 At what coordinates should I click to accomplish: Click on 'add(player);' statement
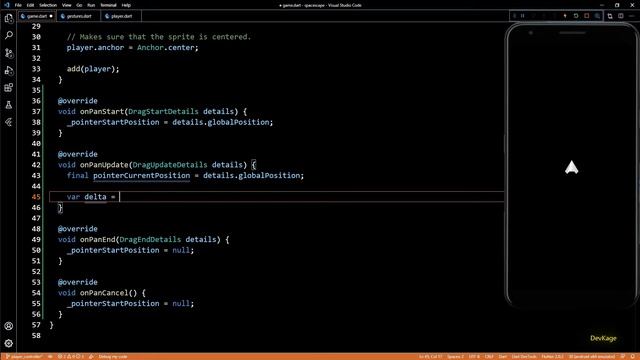pos(93,69)
